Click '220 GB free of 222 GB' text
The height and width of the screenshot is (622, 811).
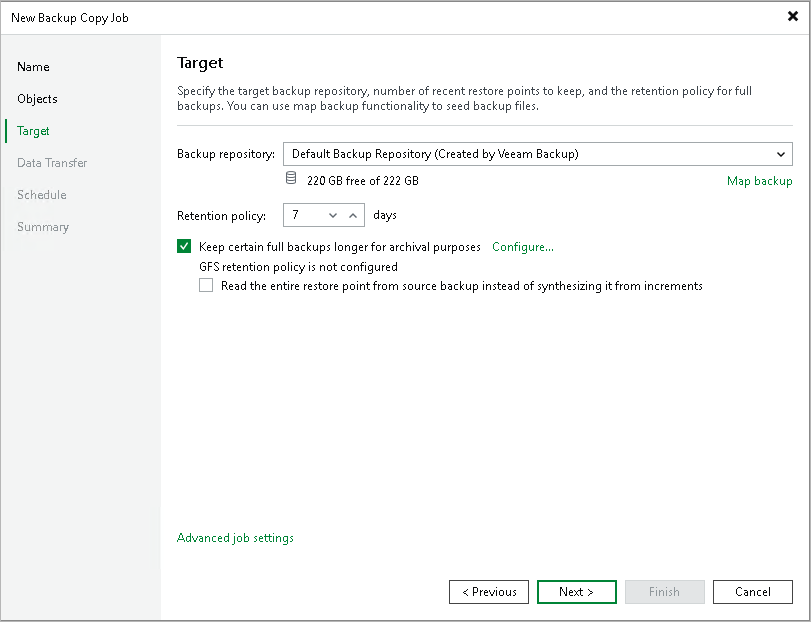tap(363, 181)
